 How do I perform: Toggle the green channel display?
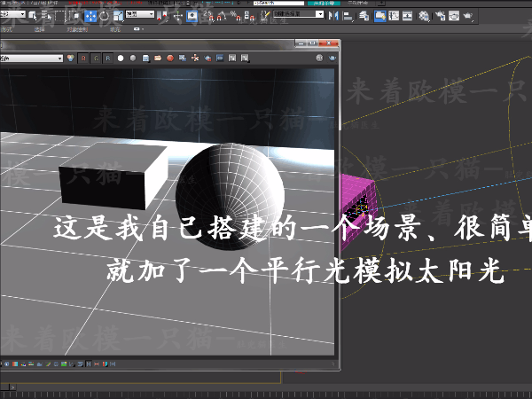[96, 59]
